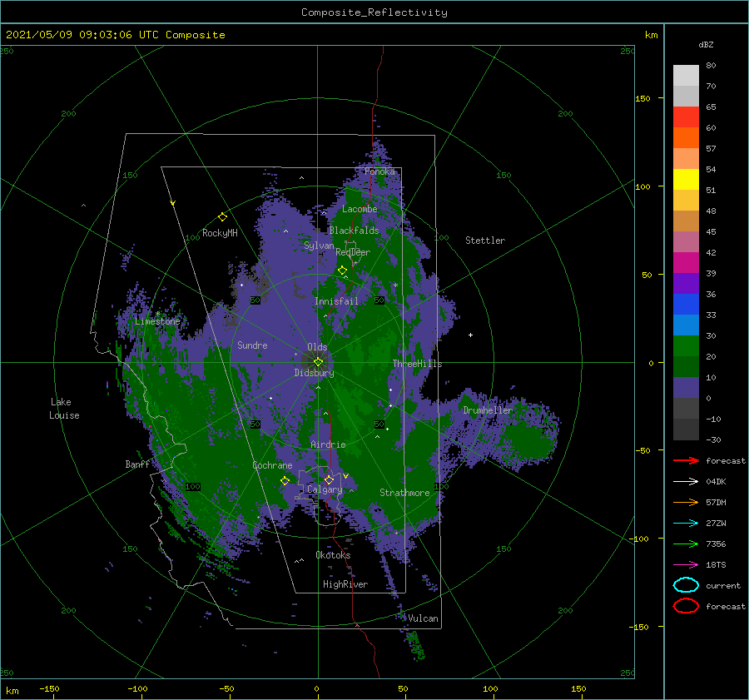Click the green 7356 arrow legend entry
The width and height of the screenshot is (749, 700).
click(x=686, y=544)
